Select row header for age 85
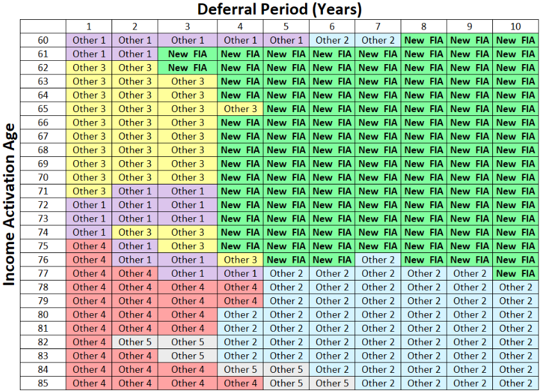Viewport: 541px width, 392px height. tap(43, 383)
